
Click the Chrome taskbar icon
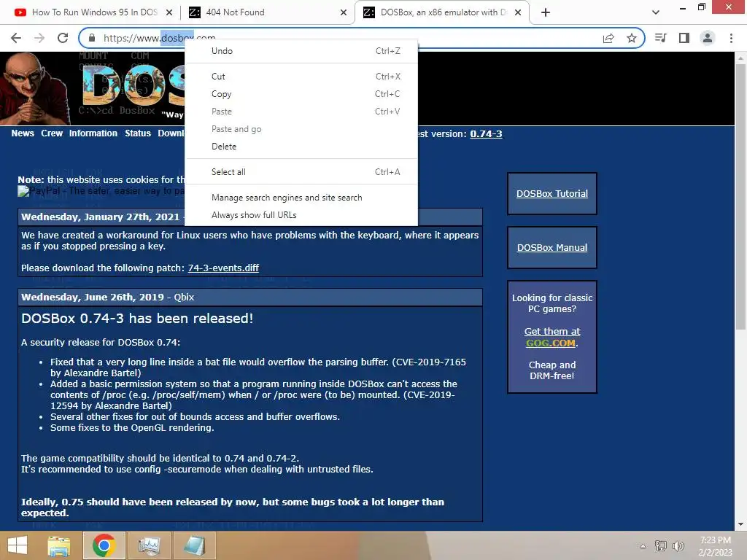coord(104,545)
